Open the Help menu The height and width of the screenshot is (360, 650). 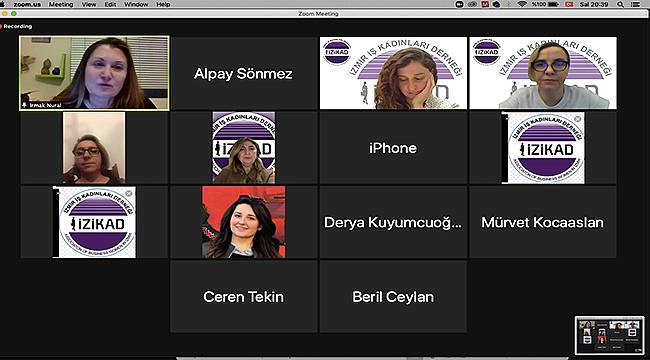(x=163, y=4)
